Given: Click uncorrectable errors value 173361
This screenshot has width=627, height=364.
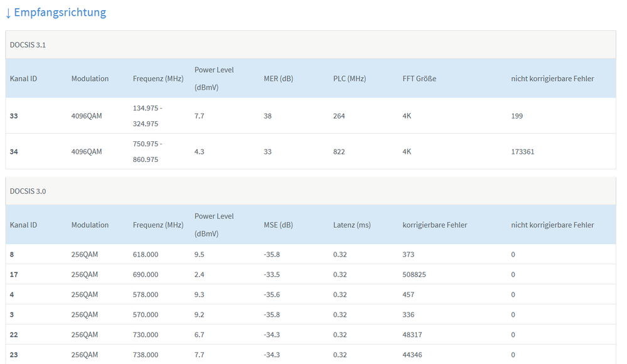Looking at the screenshot, I should pos(522,152).
